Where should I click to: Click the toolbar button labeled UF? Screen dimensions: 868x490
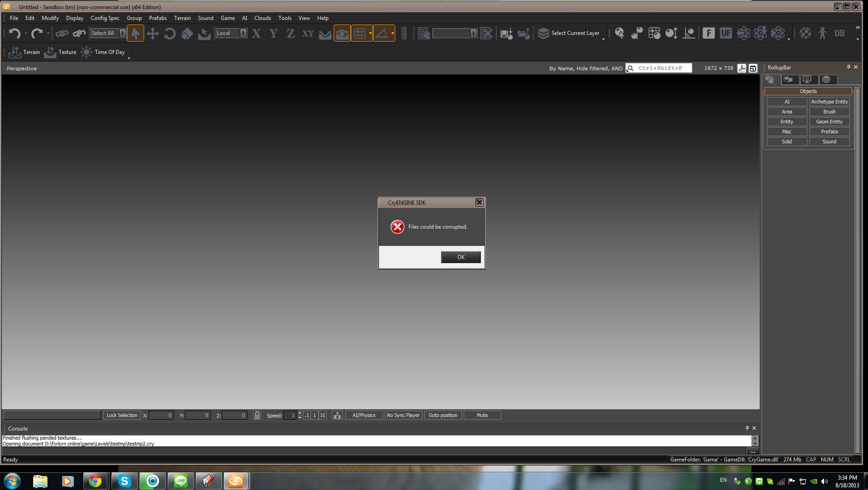tap(726, 33)
